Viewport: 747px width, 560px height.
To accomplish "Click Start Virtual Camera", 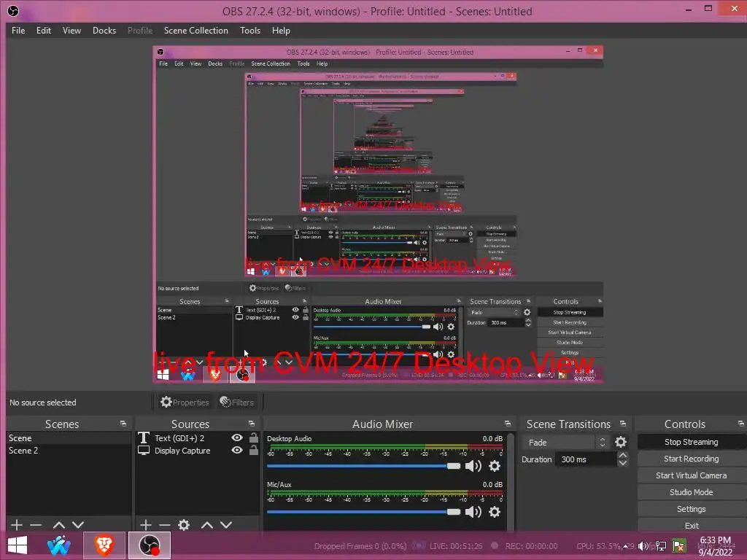I will [x=692, y=475].
